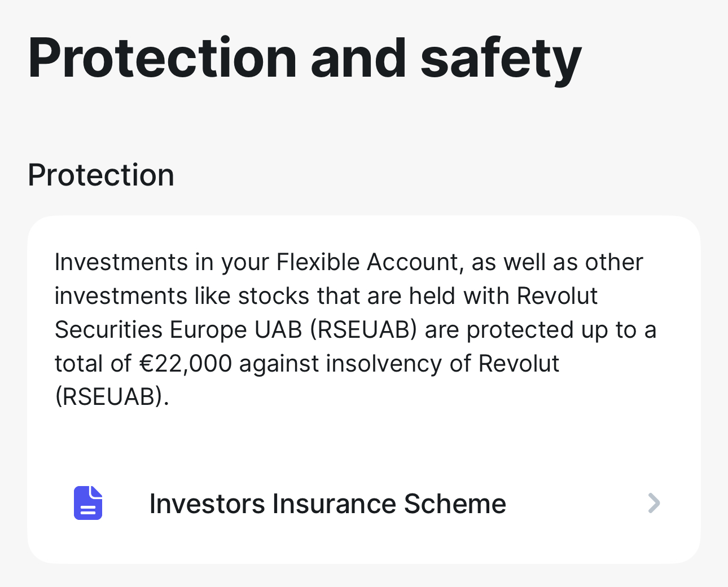Screen dimensions: 728x587
Task: Open the Investors Insurance Scheme document
Action: tap(364, 503)
